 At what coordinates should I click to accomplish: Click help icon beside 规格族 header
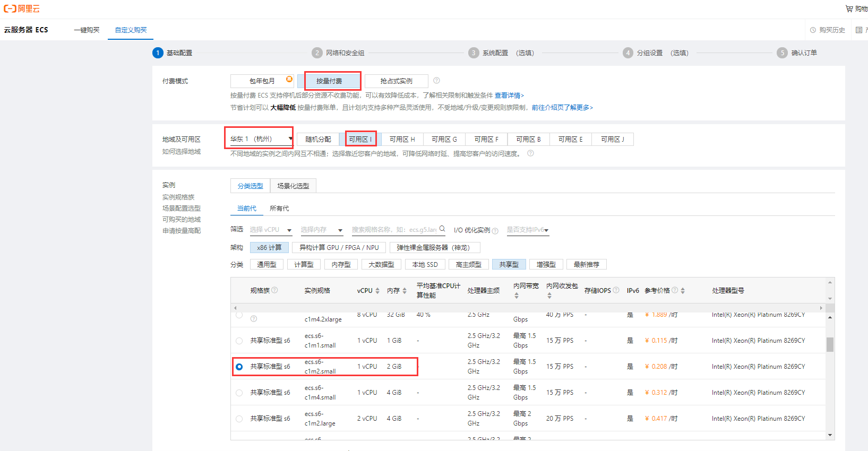274,290
